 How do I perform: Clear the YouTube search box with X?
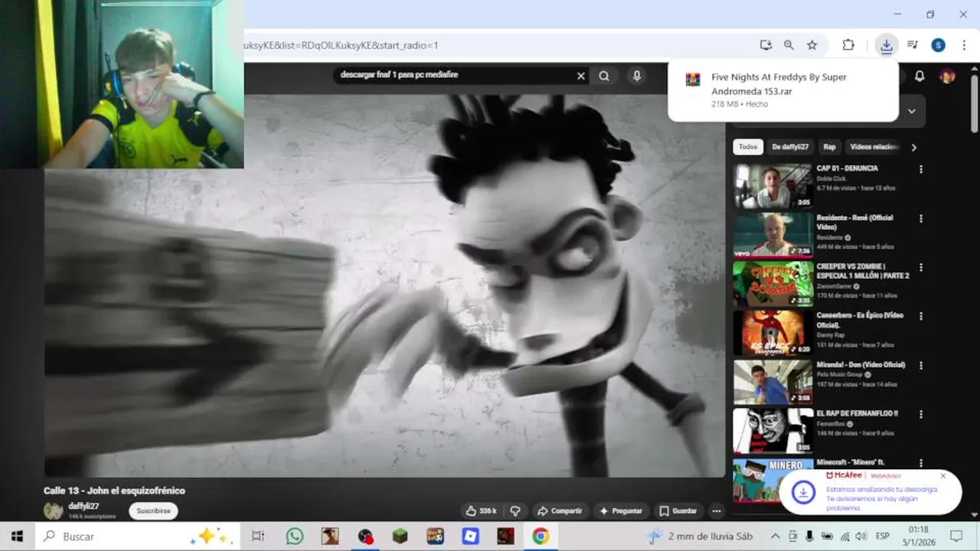(581, 76)
